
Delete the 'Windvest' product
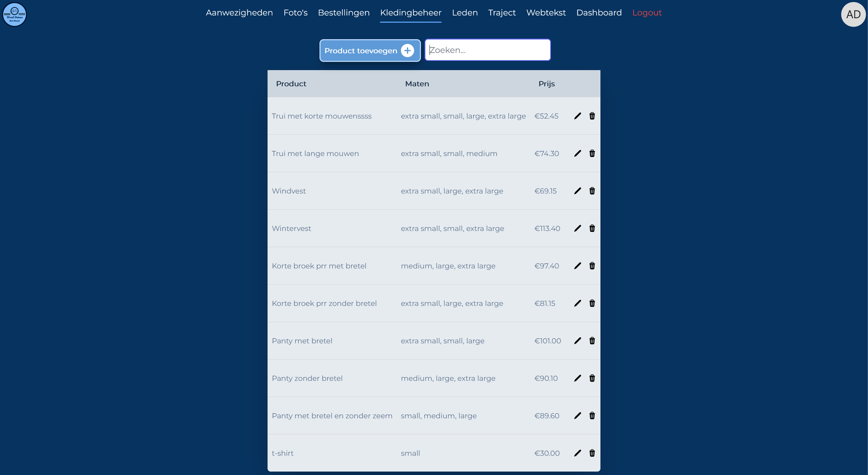point(592,191)
